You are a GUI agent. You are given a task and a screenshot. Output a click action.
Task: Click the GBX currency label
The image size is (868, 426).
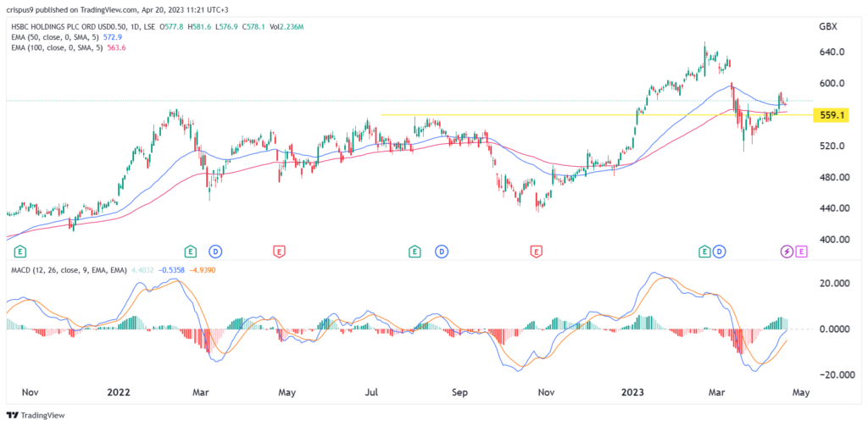827,26
